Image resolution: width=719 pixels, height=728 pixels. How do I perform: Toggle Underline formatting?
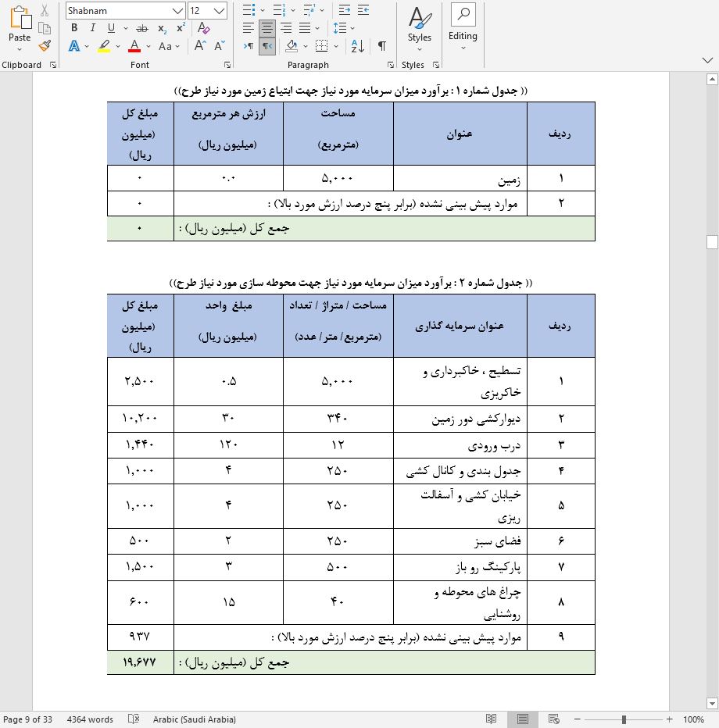pyautogui.click(x=111, y=28)
